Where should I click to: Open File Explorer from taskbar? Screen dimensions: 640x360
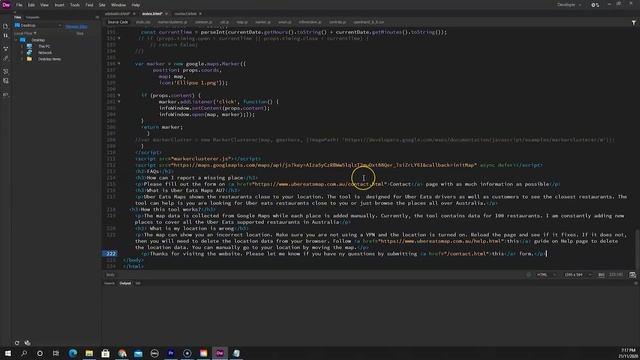89,353
